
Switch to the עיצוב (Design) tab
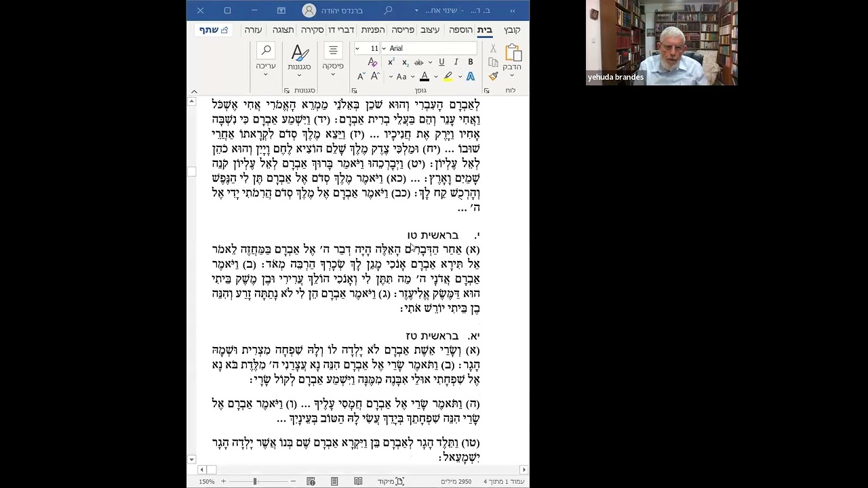pos(430,30)
